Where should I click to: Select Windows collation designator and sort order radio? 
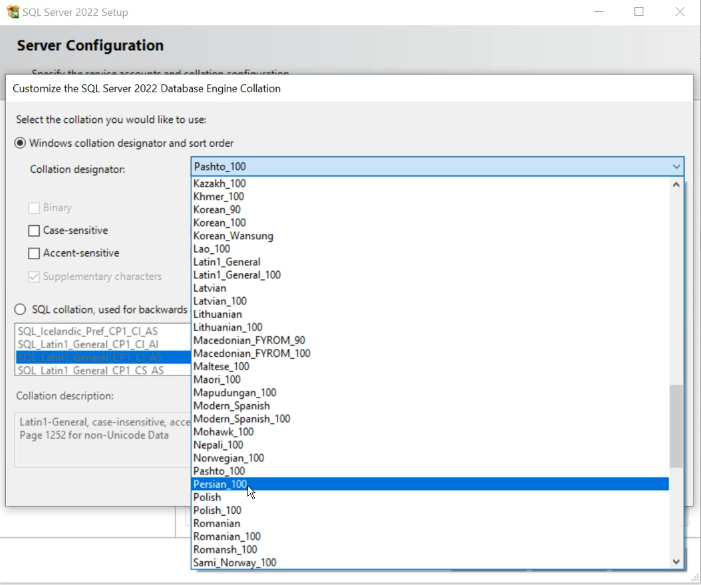20,143
